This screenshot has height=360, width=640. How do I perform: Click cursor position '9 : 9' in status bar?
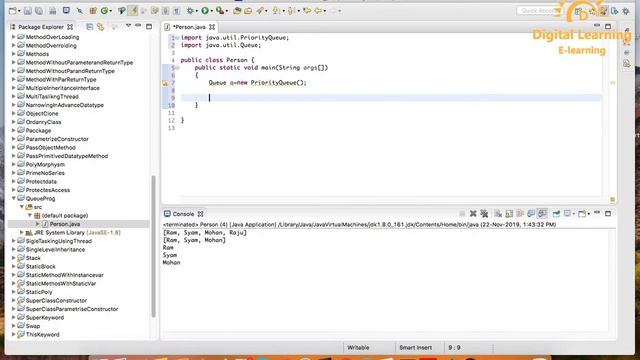click(454, 348)
